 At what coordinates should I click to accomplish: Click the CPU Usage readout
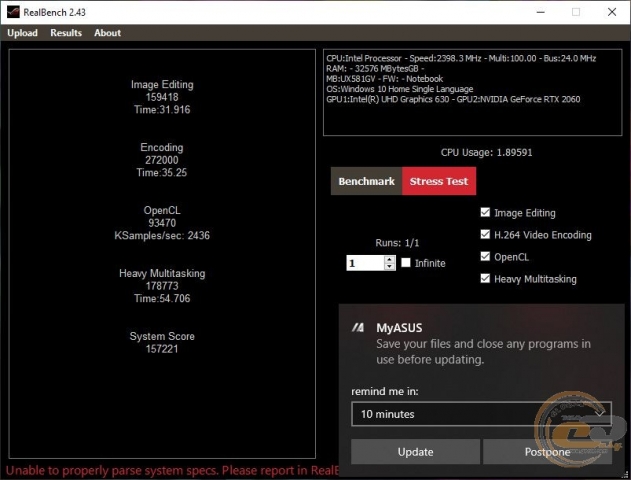point(486,152)
